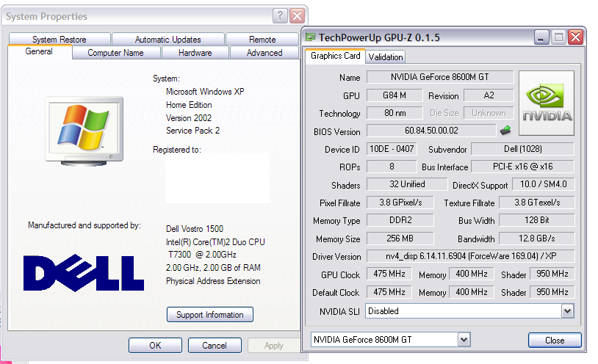Click the Memory Size field showing 256 MB

click(x=400, y=239)
